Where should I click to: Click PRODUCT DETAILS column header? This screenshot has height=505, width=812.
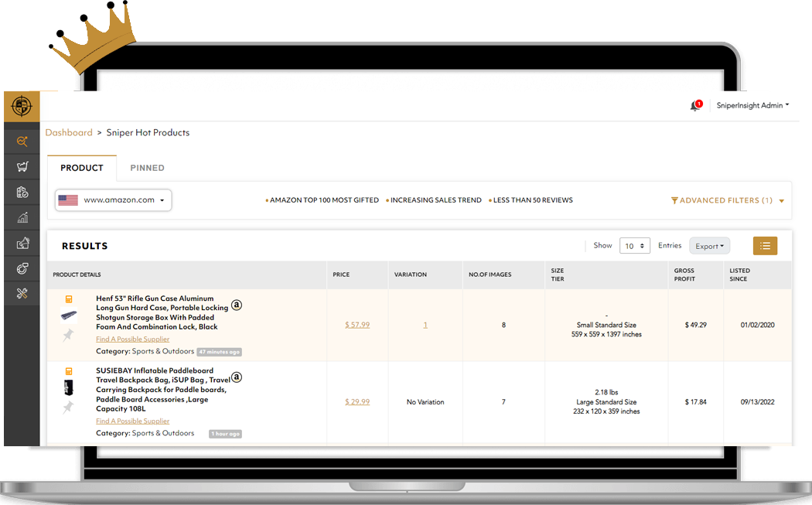point(77,275)
